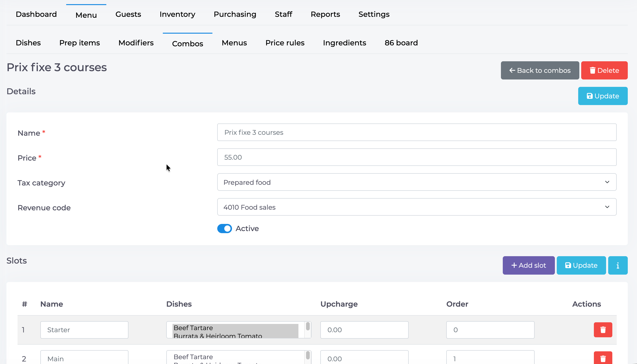Click the Main slot name field
The image size is (637, 364).
pos(84,358)
